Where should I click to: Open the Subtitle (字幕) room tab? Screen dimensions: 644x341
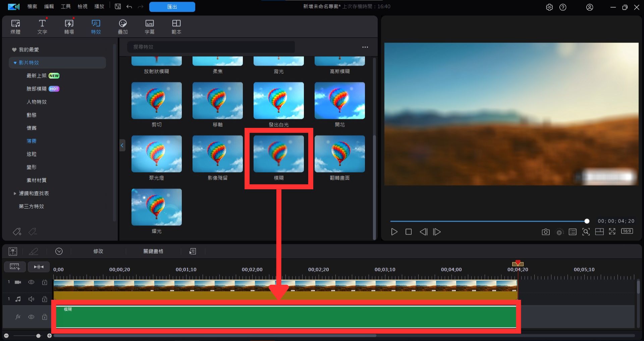coord(150,26)
